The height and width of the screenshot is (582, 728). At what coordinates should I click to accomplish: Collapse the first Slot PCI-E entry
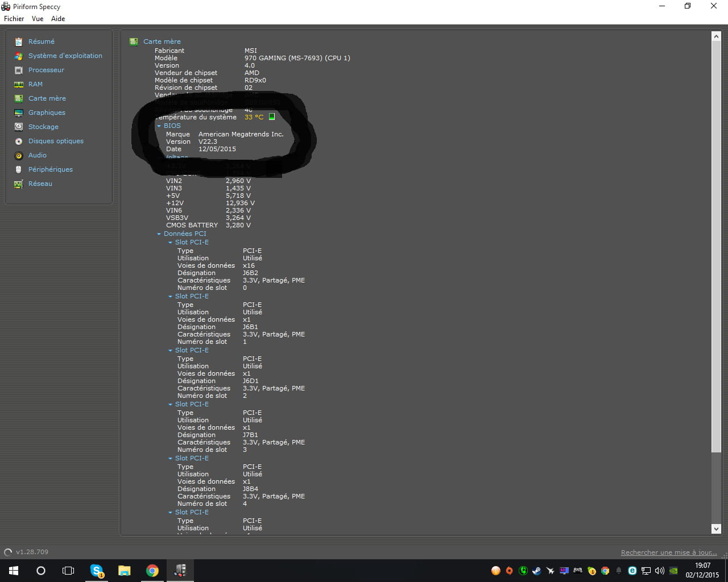point(170,242)
